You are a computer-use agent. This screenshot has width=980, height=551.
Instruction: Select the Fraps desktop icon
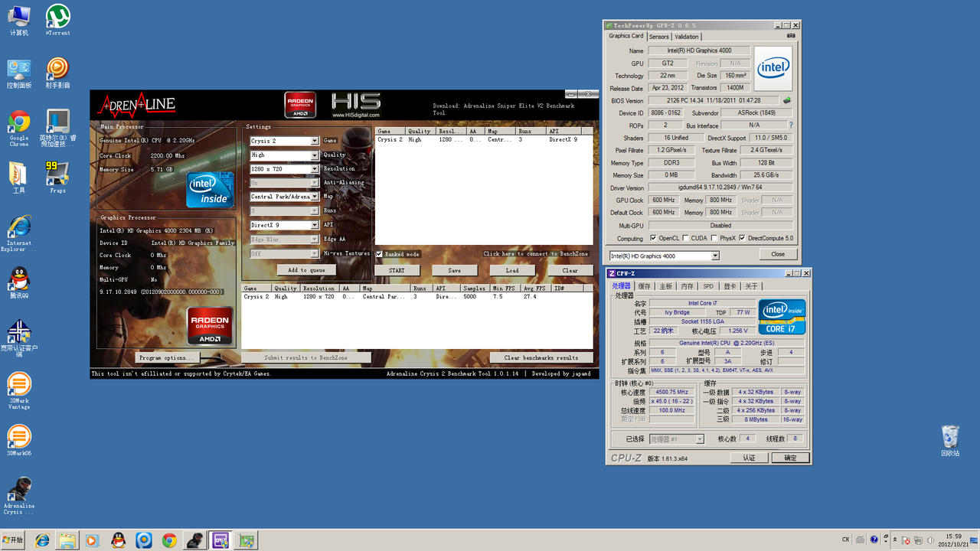pyautogui.click(x=57, y=178)
